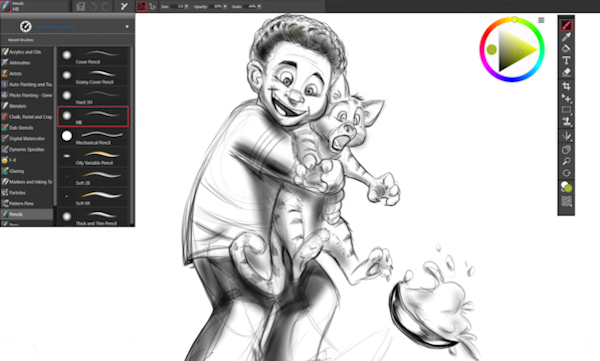Viewport: 600px width, 361px height.
Task: Select the Pencils category
Action: [27, 214]
